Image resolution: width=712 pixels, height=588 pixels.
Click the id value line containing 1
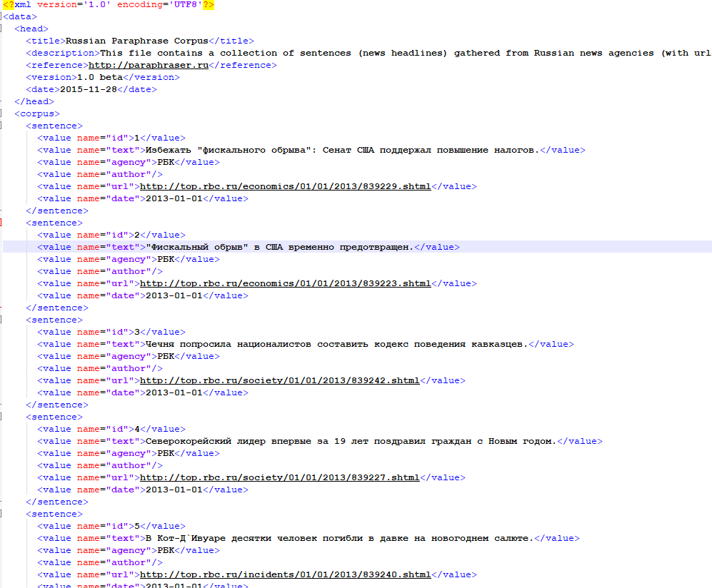[x=111, y=138]
